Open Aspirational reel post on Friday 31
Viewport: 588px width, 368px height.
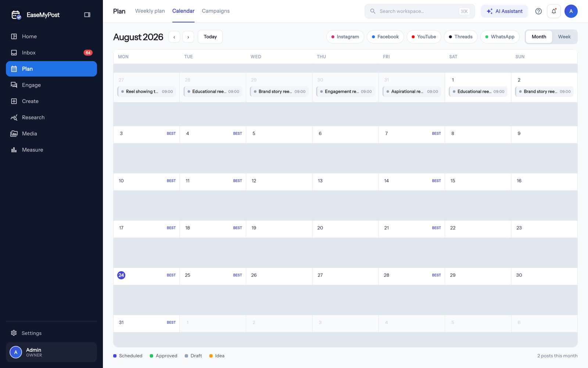[x=412, y=92]
